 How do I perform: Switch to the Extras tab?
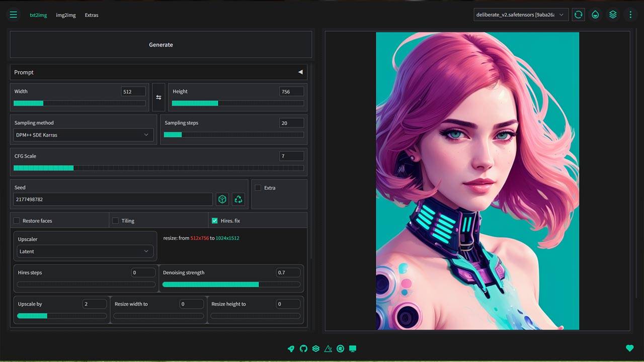pos(92,15)
